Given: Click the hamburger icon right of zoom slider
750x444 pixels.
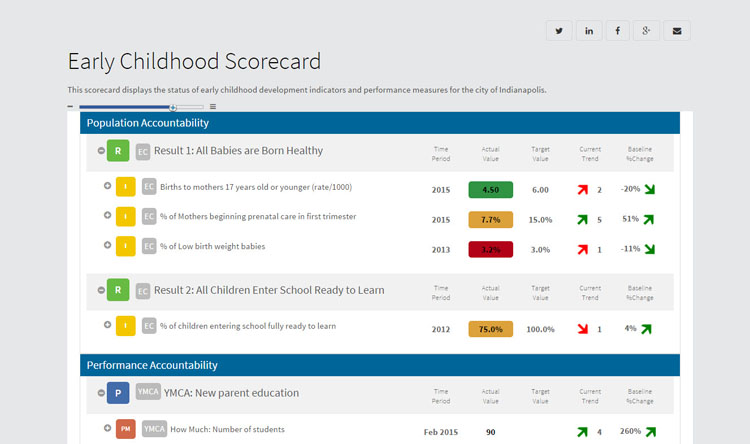Looking at the screenshot, I should (213, 107).
